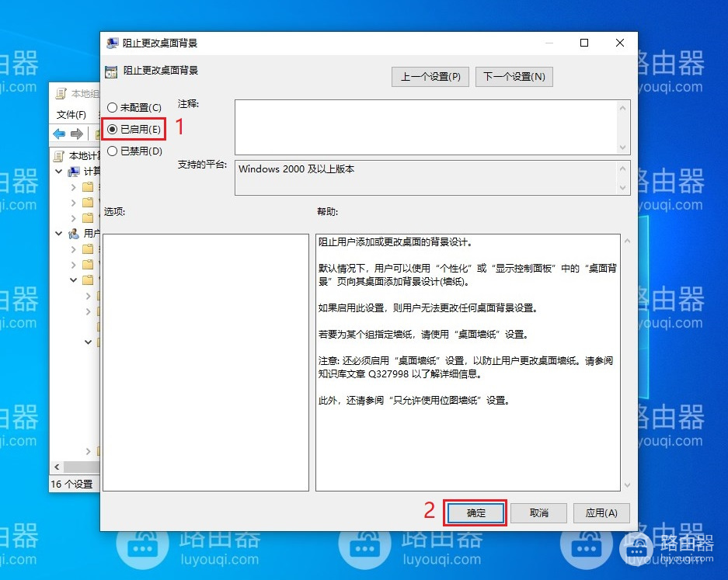Image resolution: width=728 pixels, height=580 pixels.
Task: Click the 上一个设置(P) button
Action: tap(430, 77)
